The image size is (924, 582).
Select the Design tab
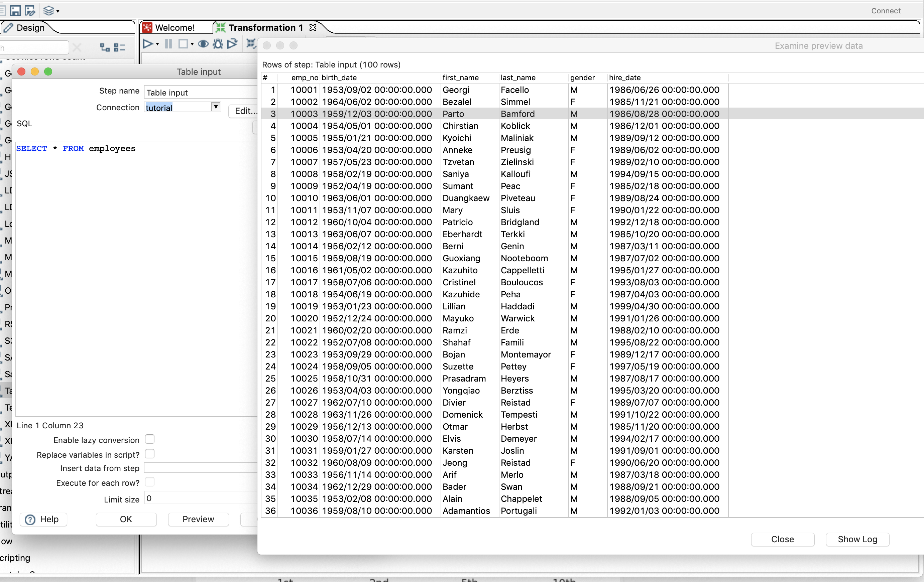[30, 28]
